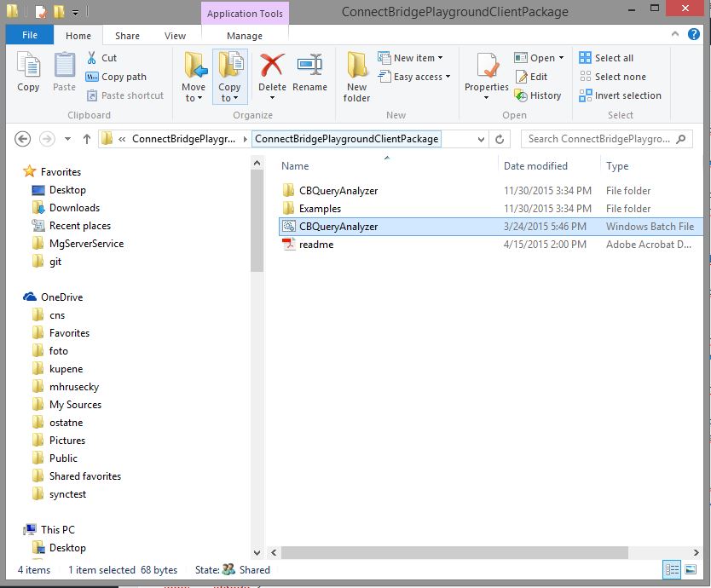Click scroll right arrow of file list
Viewport: 711px width, 588px height.
click(x=696, y=552)
